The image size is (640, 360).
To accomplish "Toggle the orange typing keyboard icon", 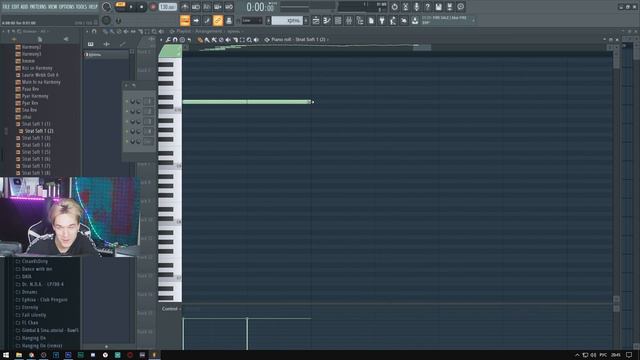I will click(x=185, y=20).
